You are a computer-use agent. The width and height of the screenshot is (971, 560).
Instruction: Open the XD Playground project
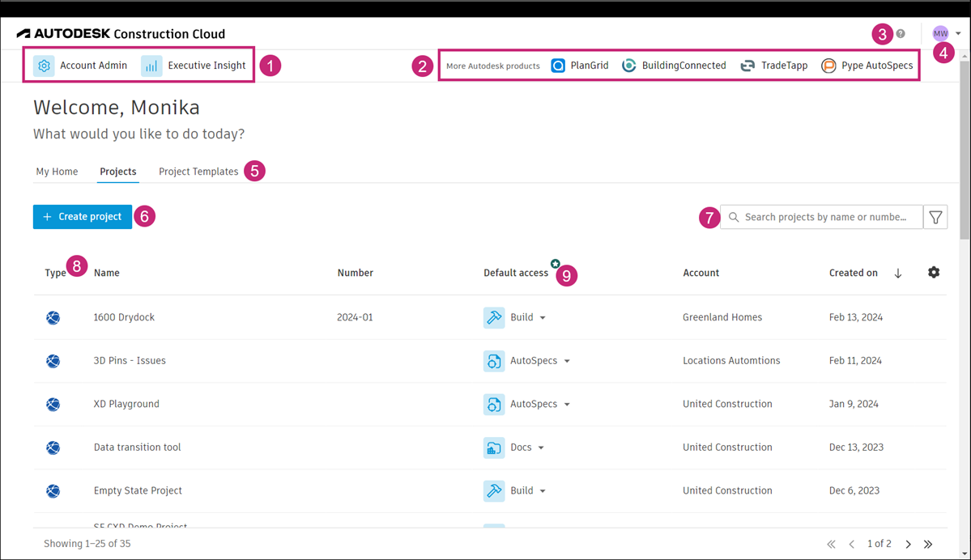[126, 404]
